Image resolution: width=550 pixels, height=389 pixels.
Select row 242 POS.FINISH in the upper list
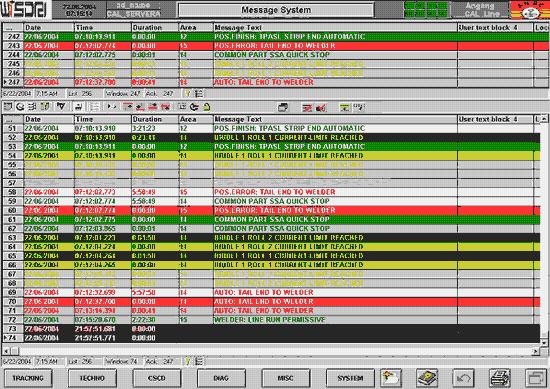pos(275,36)
